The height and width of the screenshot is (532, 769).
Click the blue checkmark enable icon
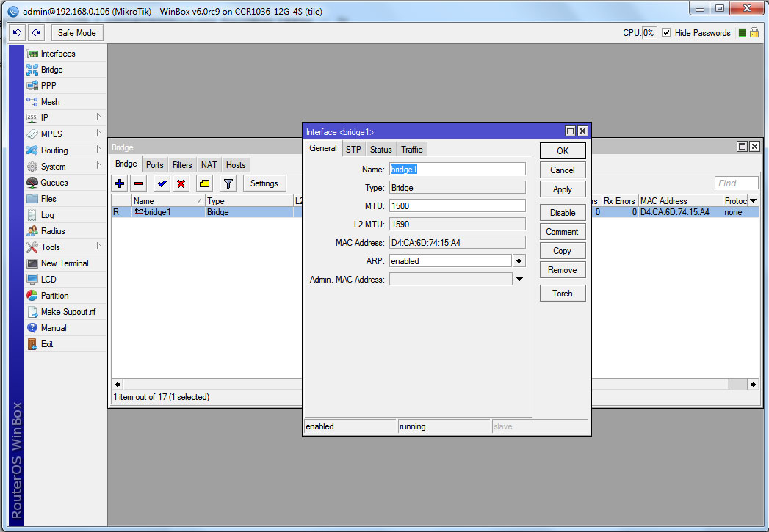[161, 183]
